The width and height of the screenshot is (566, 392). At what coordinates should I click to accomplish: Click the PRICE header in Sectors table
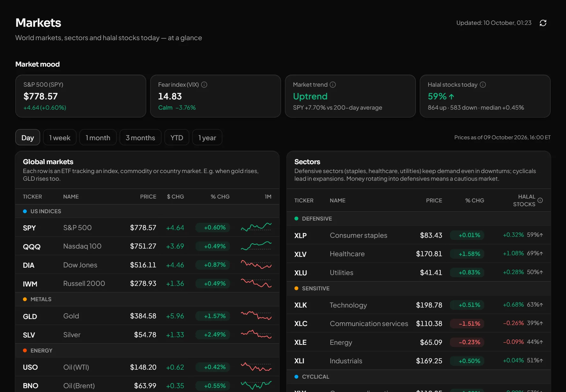434,200
